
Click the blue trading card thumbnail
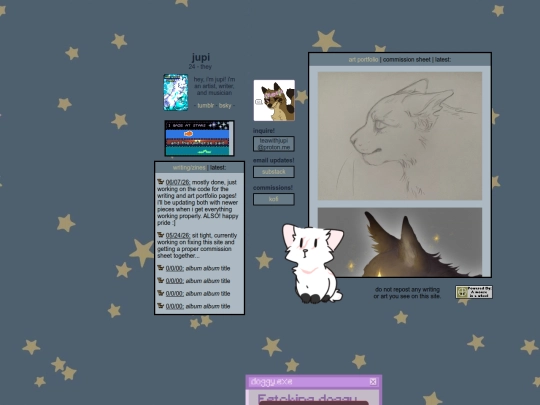pyautogui.click(x=176, y=92)
